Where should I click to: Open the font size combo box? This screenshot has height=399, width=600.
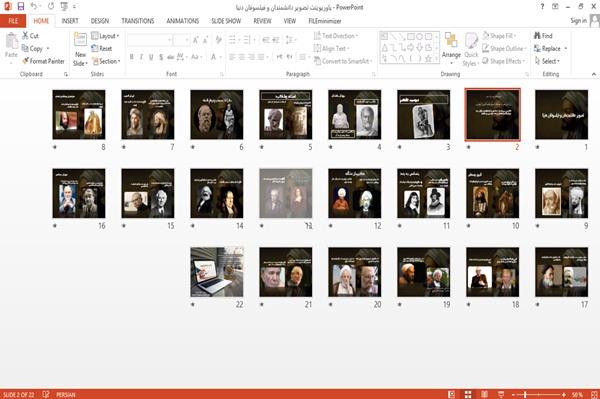[181, 40]
